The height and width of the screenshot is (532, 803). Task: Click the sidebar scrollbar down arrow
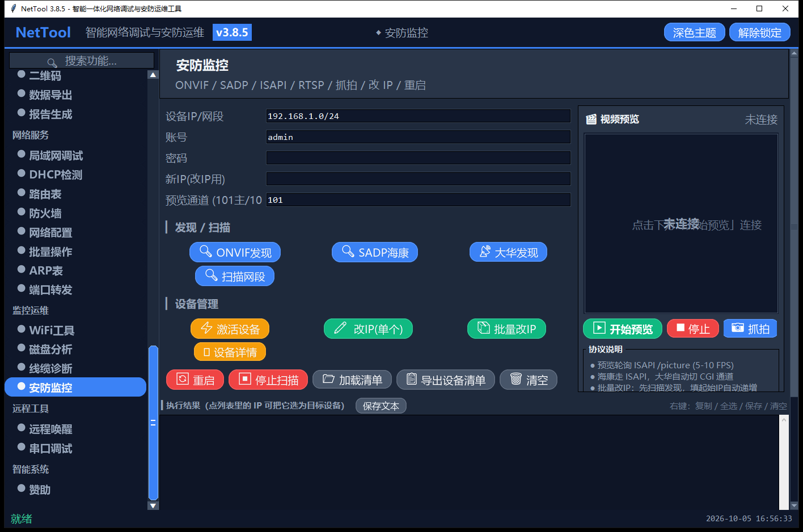coord(153,505)
